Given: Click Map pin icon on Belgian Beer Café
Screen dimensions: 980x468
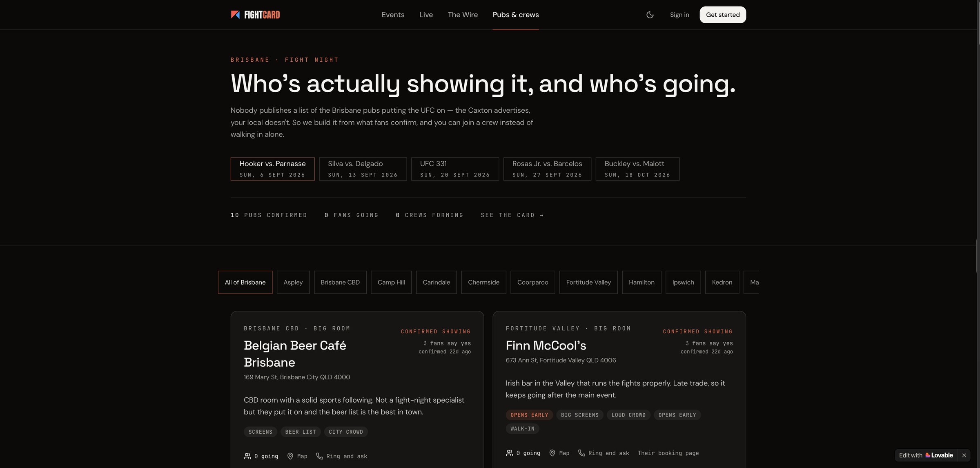Looking at the screenshot, I should [290, 456].
